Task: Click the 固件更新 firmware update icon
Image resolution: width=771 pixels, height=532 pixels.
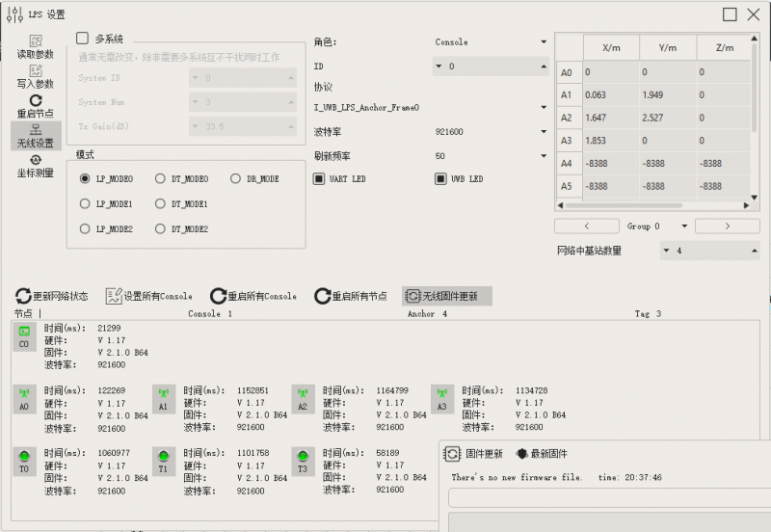Action: pyautogui.click(x=452, y=453)
